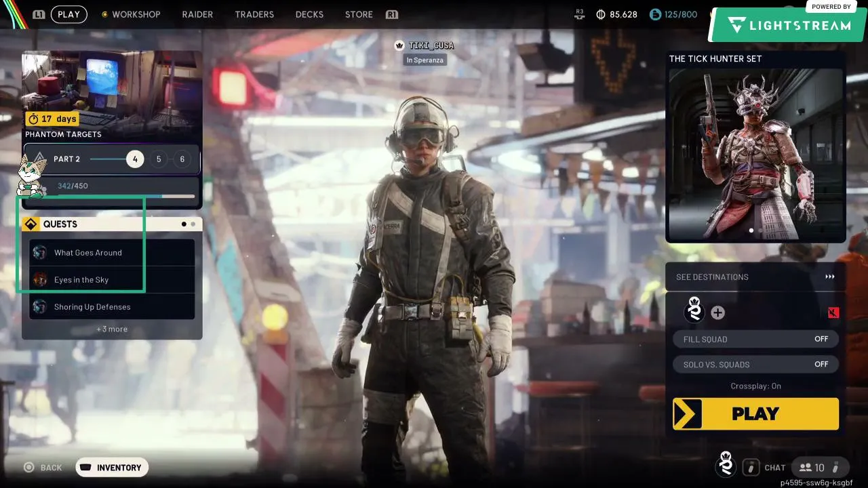Expand SEE DESTINATIONS with triple chevron
This screenshot has height=488, width=868.
[x=830, y=277]
